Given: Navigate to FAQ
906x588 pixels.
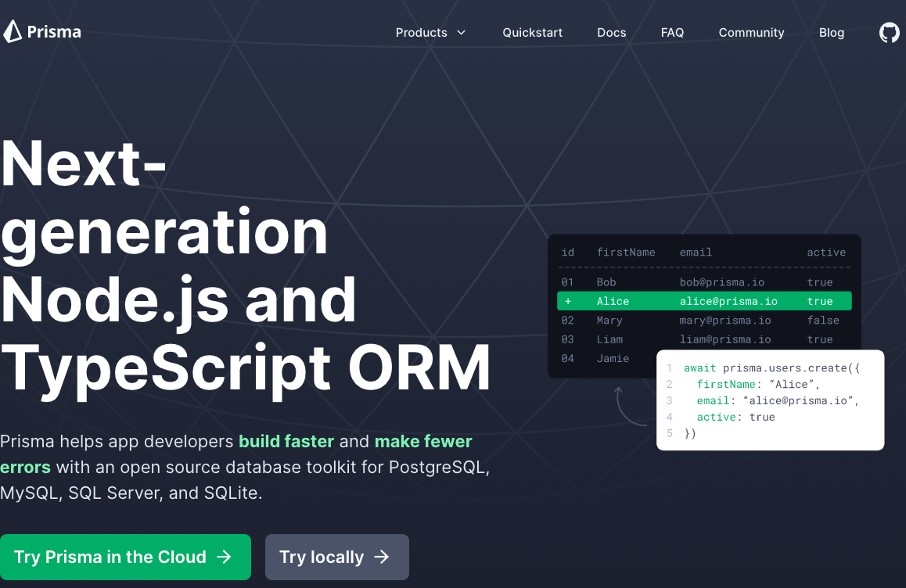Looking at the screenshot, I should [x=672, y=33].
